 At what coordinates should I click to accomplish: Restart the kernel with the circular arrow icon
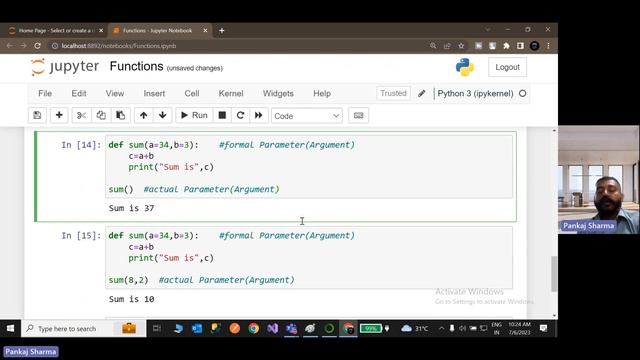(x=240, y=116)
